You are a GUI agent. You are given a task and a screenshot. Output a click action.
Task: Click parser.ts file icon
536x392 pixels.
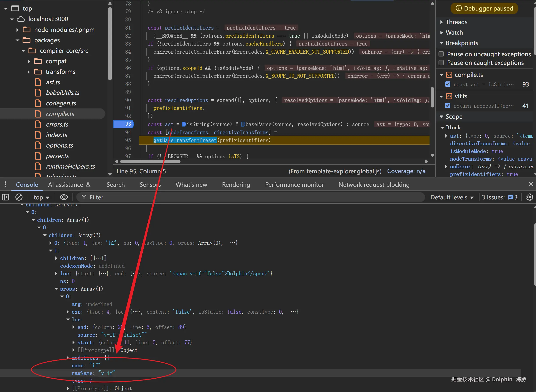pos(38,156)
